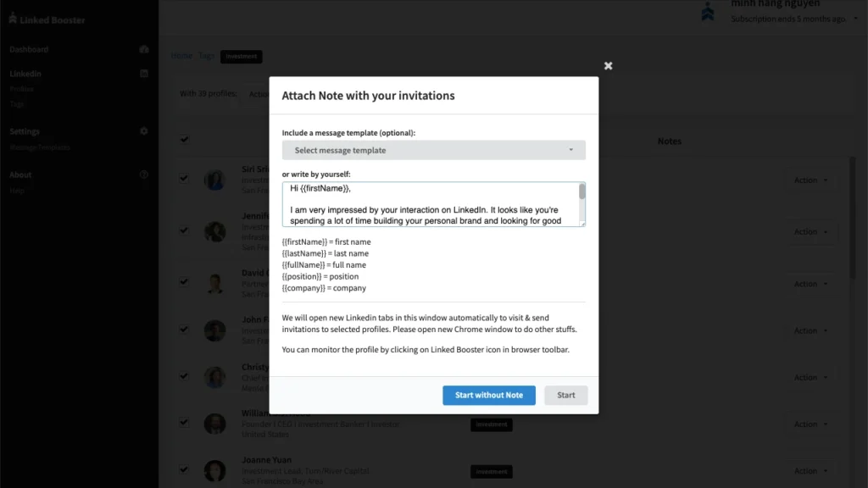The height and width of the screenshot is (488, 868).
Task: Click the question-mark icon next to About
Action: coord(144,175)
